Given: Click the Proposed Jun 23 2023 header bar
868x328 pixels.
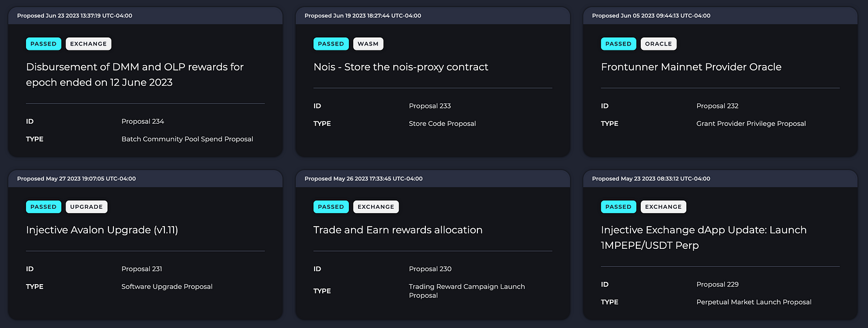Looking at the screenshot, I should click(145, 16).
